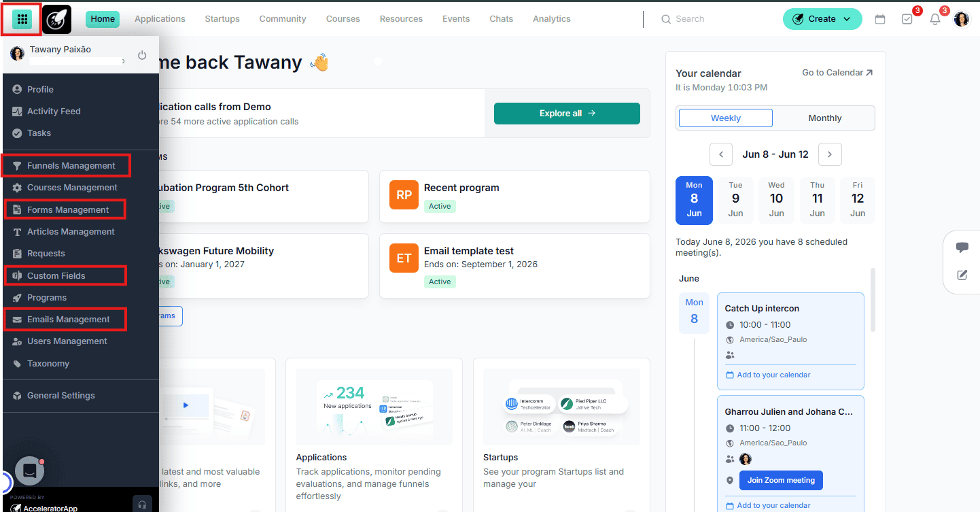Open the notifications bell icon
Viewport: 980px width, 512px height.
[x=935, y=19]
